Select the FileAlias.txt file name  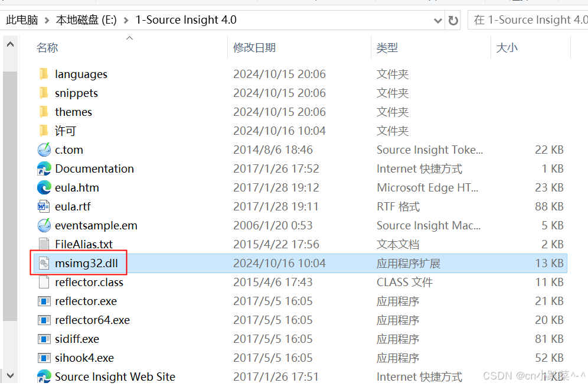[84, 245]
